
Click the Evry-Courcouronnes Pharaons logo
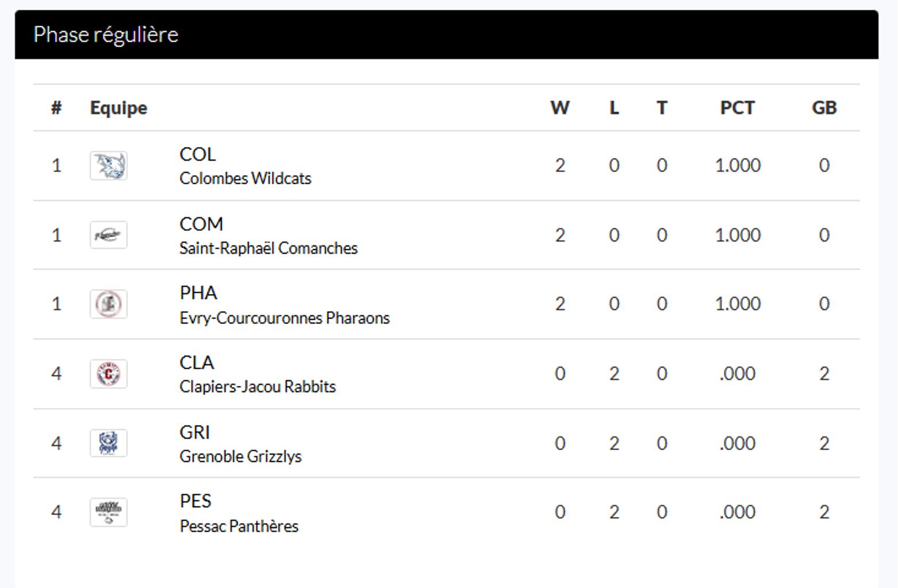point(109,304)
